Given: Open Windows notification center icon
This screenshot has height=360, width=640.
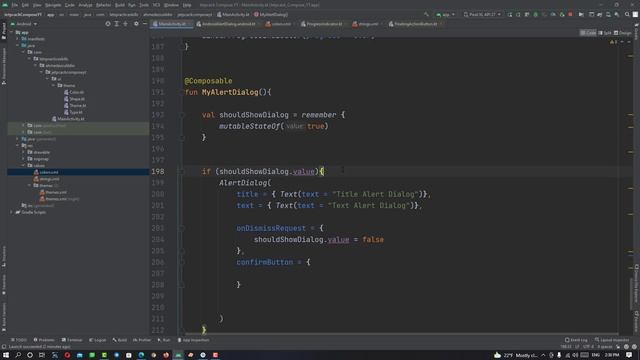Looking at the screenshot, I should [629, 355].
